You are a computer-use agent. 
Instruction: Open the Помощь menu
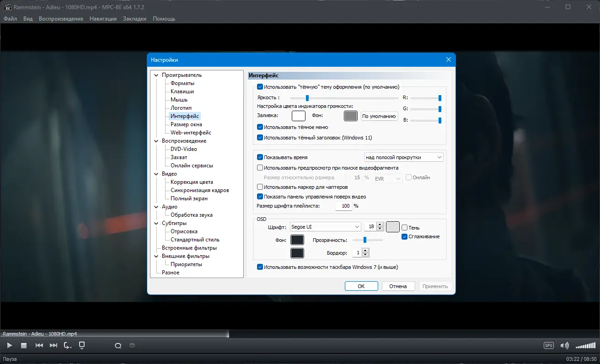[x=164, y=19]
